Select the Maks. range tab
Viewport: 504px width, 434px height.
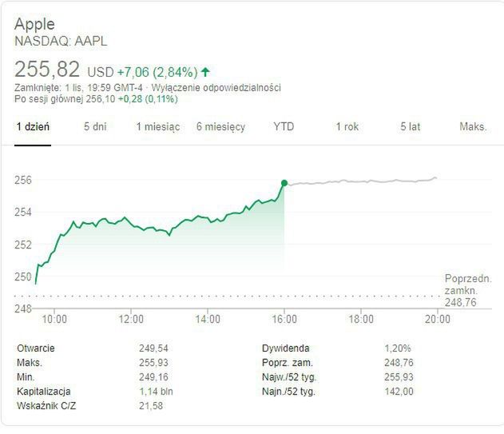[473, 127]
